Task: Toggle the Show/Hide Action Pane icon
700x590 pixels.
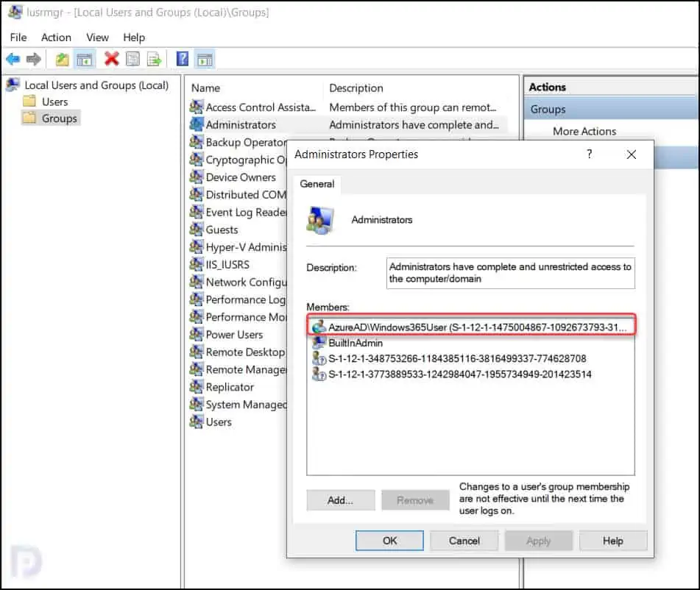Action: coord(205,59)
